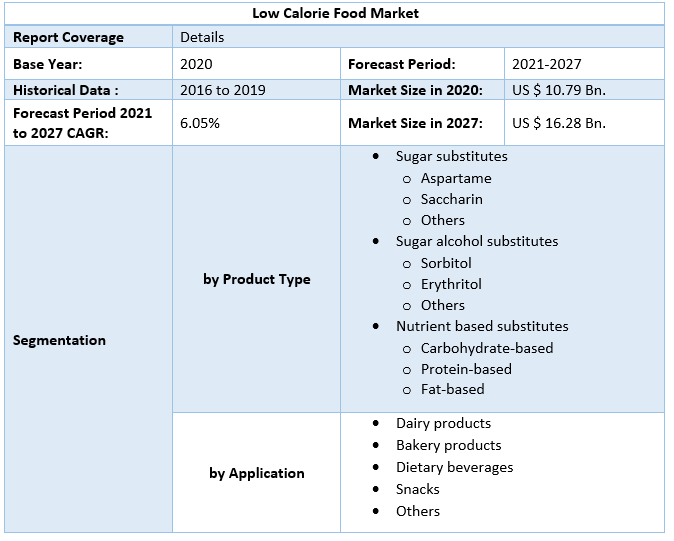This screenshot has height=541, width=674.
Task: Click the '2021-2027' forecast period value
Action: [x=546, y=64]
